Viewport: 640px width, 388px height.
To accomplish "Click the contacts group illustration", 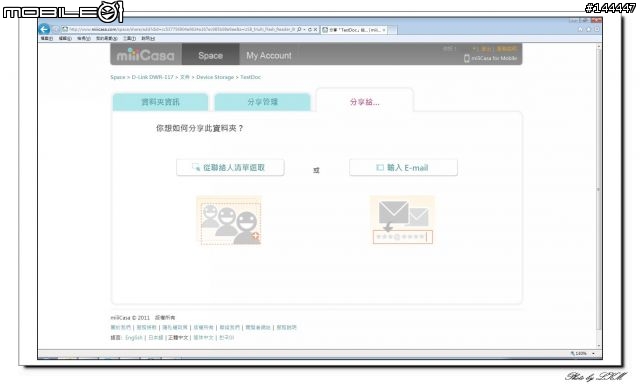I will 229,221.
